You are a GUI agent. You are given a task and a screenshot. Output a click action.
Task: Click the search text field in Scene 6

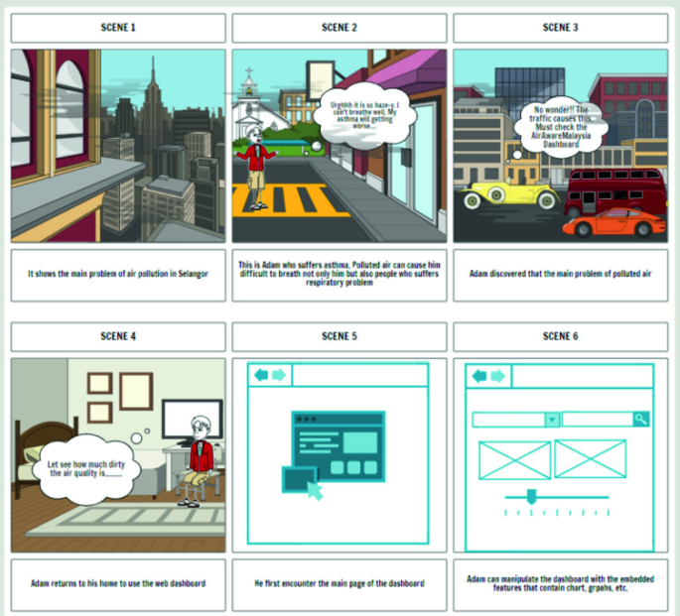[598, 419]
